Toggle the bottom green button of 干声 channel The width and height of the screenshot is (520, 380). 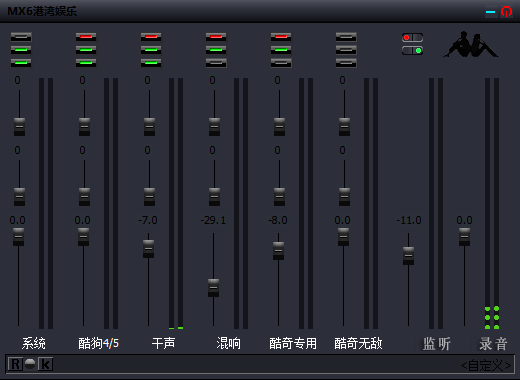(x=151, y=63)
